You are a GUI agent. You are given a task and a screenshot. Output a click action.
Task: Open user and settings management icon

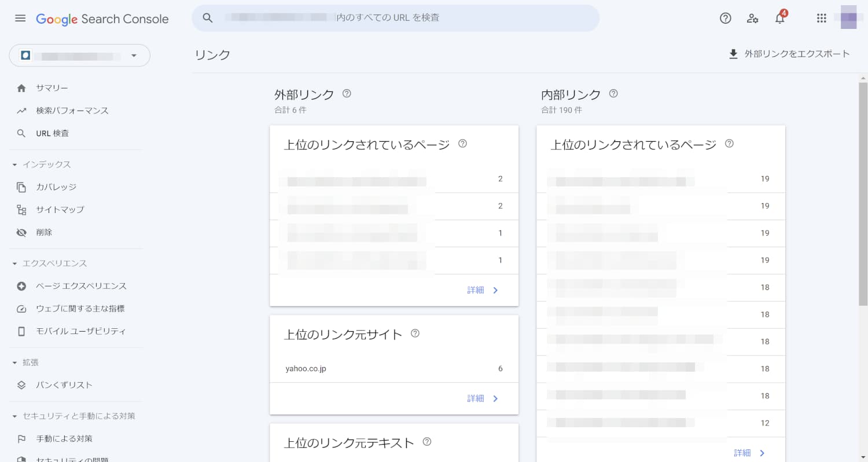752,18
